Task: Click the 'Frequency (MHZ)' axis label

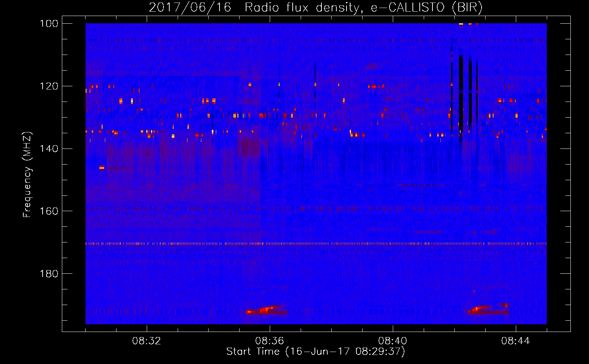Action: (x=27, y=175)
